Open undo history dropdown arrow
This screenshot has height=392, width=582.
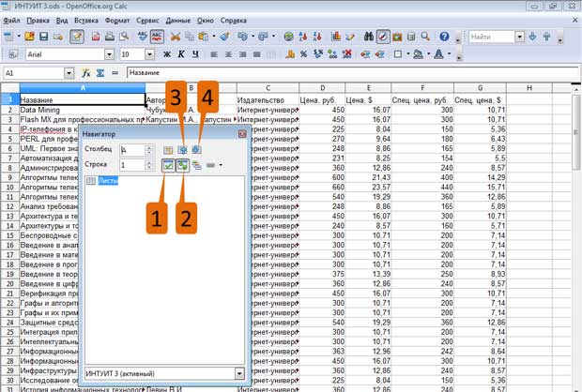pos(253,37)
